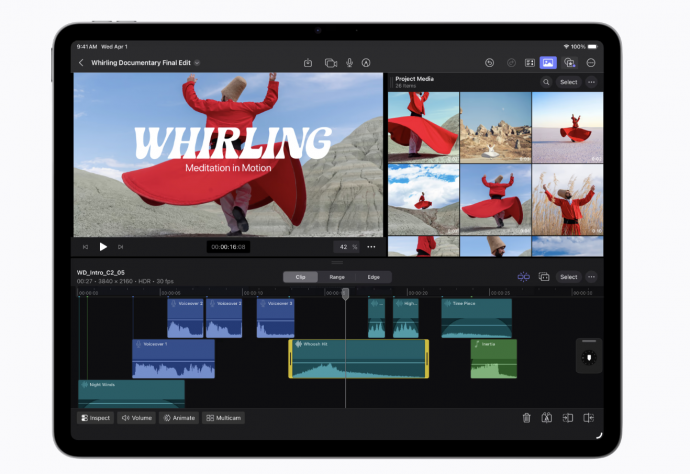Search Project Media with magnifier icon

(546, 82)
